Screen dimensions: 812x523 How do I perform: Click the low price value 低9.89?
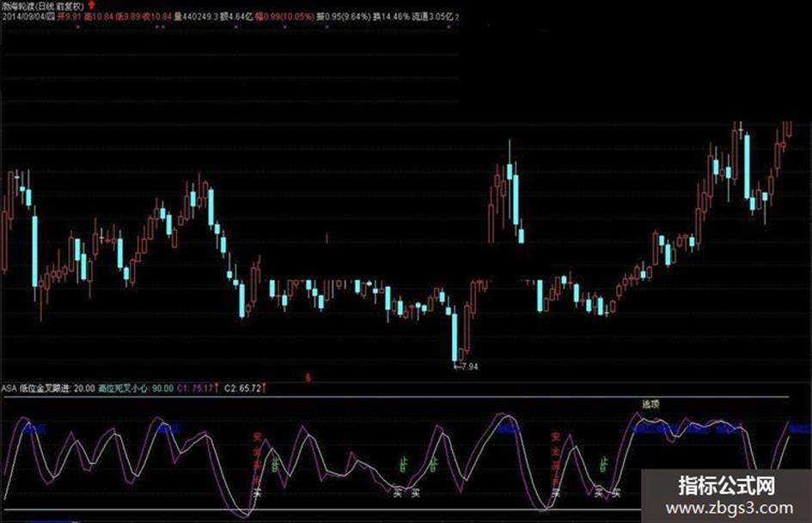(128, 16)
